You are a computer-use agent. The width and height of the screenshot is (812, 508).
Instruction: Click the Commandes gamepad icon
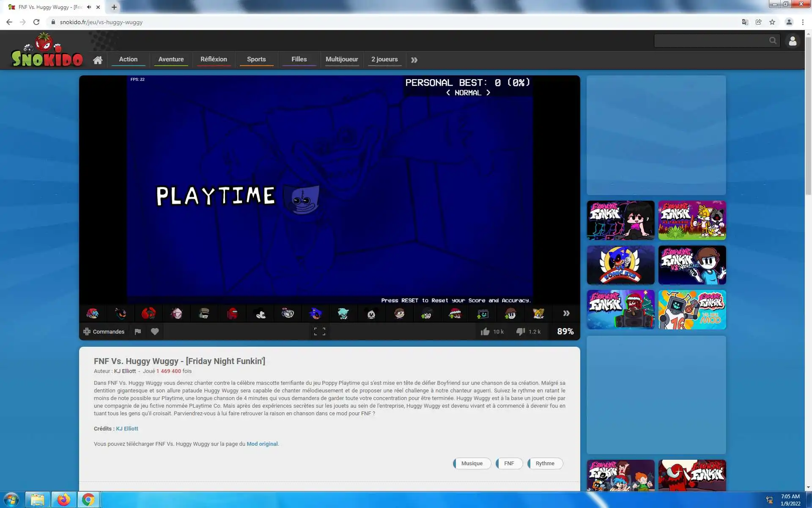[x=87, y=331]
